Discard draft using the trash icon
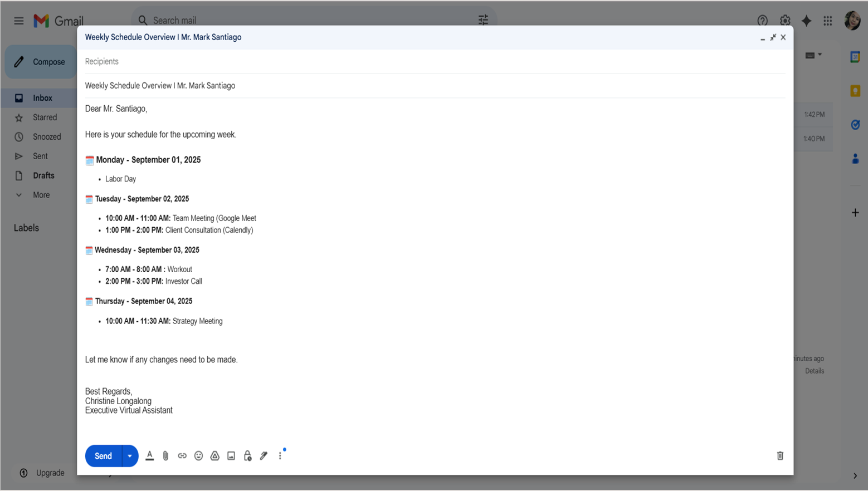Viewport: 868px width, 491px height. pos(780,456)
